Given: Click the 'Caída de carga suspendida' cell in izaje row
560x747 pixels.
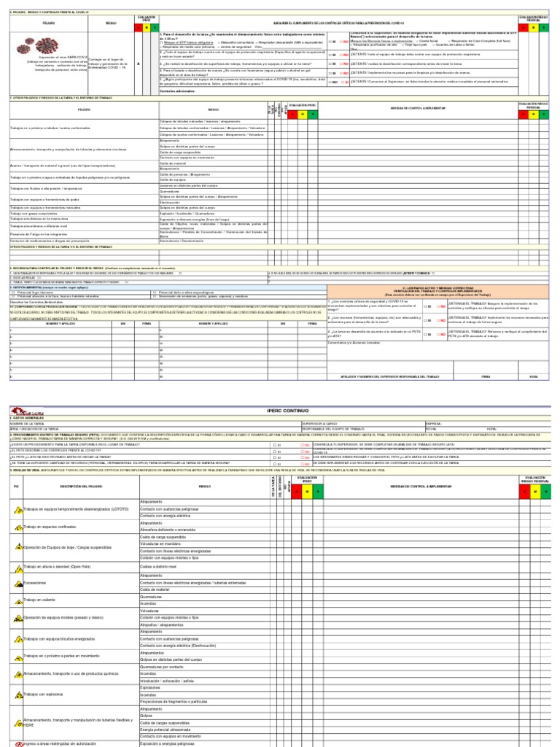Looking at the screenshot, I should [x=205, y=537].
